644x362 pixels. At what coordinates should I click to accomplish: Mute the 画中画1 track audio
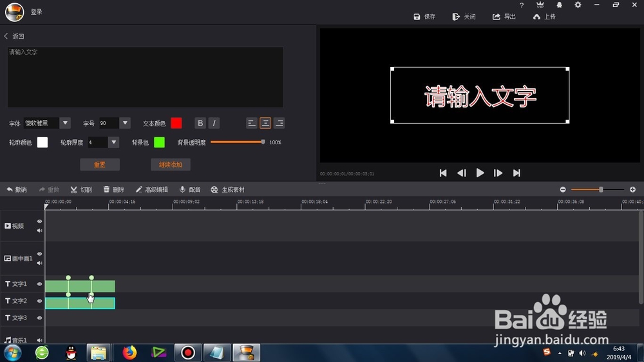coord(39,263)
